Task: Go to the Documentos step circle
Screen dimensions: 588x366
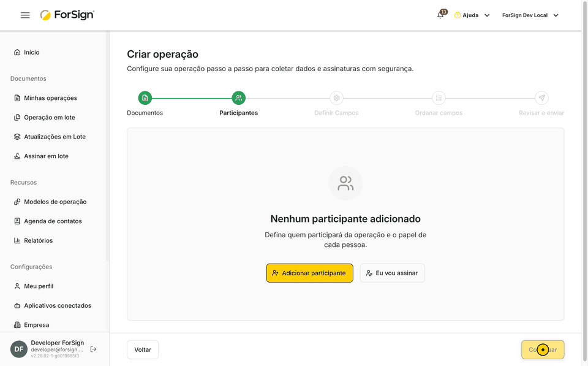Action: 145,98
